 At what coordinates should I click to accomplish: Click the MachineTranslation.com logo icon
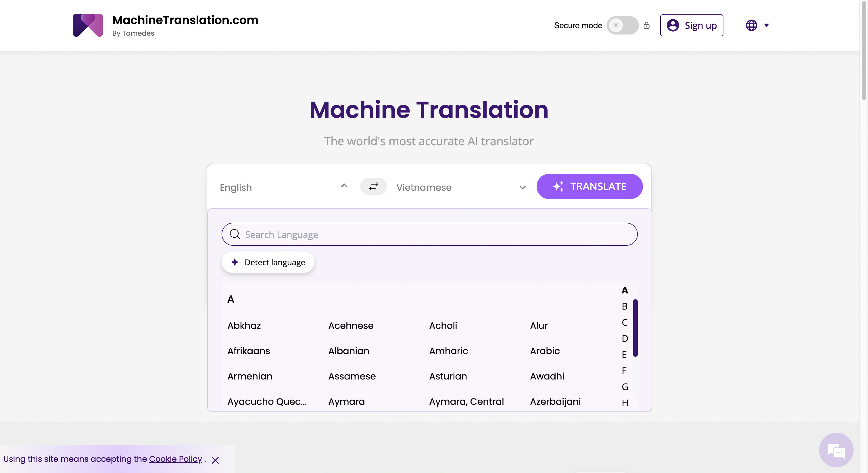point(88,25)
